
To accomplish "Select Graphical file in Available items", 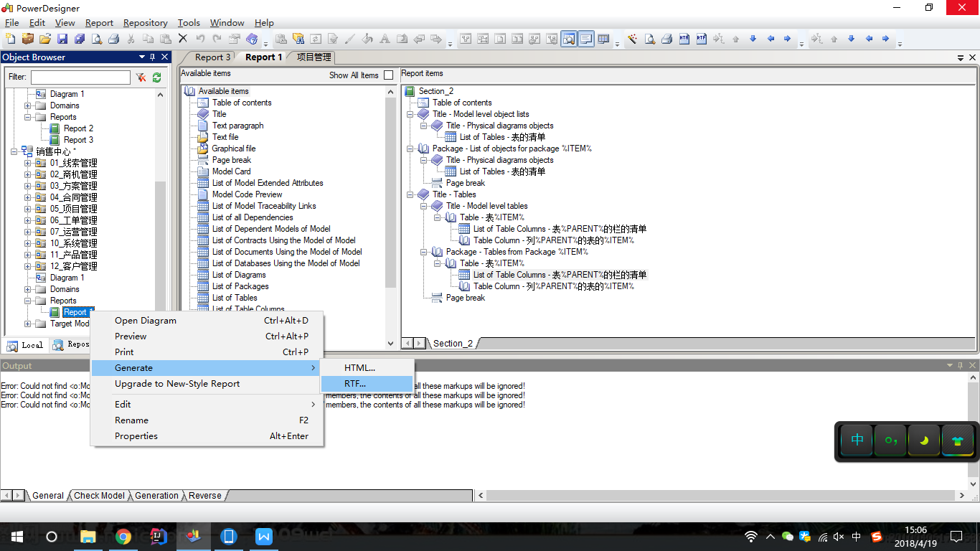I will (234, 149).
